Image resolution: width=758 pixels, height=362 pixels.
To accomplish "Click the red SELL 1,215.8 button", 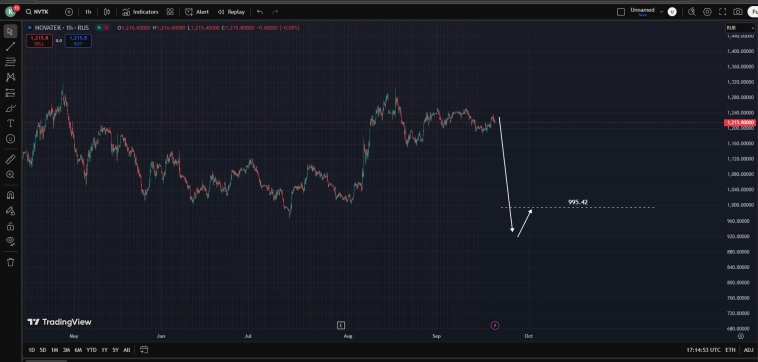I will point(39,41).
